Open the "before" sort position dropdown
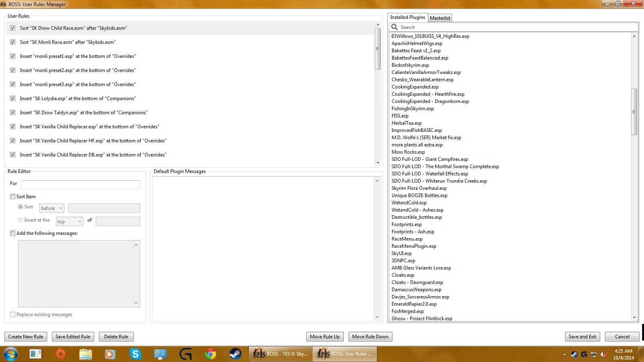 [52, 208]
